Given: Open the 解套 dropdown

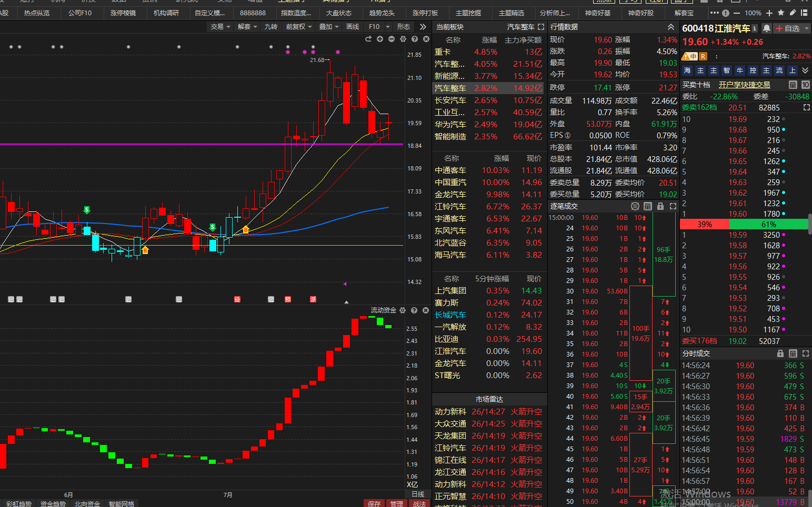Looking at the screenshot, I should [x=247, y=26].
